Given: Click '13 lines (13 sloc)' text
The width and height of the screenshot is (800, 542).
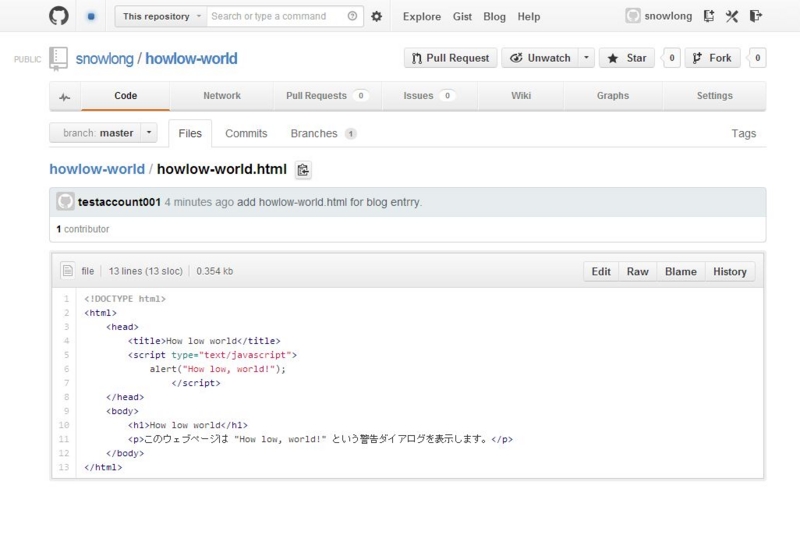Looking at the screenshot, I should [145, 271].
